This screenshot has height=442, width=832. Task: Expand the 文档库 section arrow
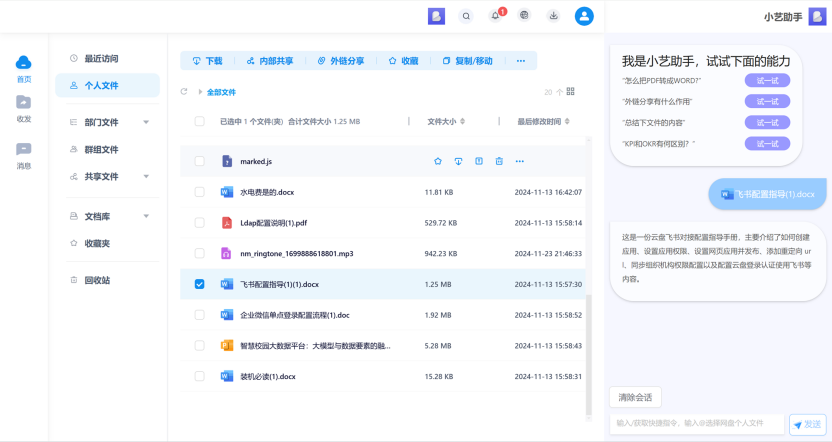pyautogui.click(x=146, y=216)
